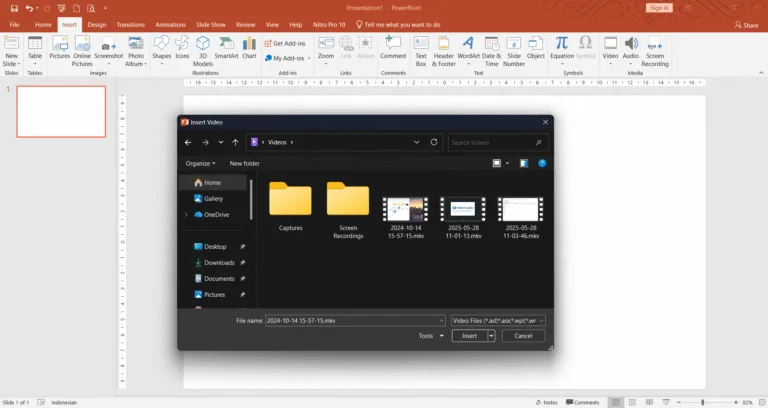Image resolution: width=768 pixels, height=408 pixels.
Task: Open the dialog help button
Action: pyautogui.click(x=542, y=163)
